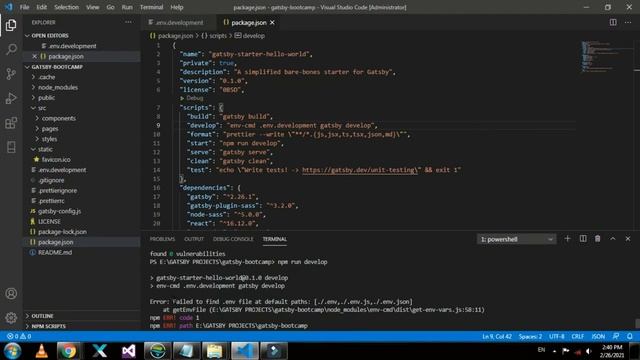Viewport: 640px width, 360px height.
Task: Open the taskbar clock showing 2:40 PM
Action: 612,351
